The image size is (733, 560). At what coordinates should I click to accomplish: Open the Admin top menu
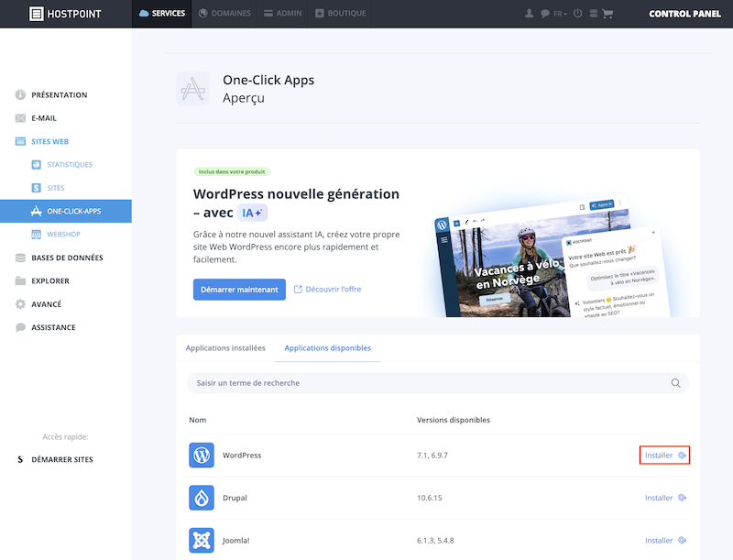pyautogui.click(x=282, y=14)
